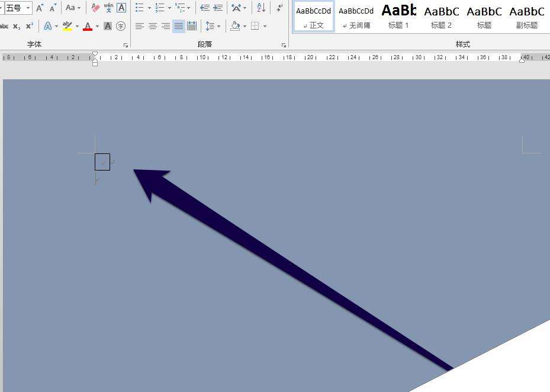Apply yellow text highlight color
The height and width of the screenshot is (392, 550).
(x=67, y=26)
